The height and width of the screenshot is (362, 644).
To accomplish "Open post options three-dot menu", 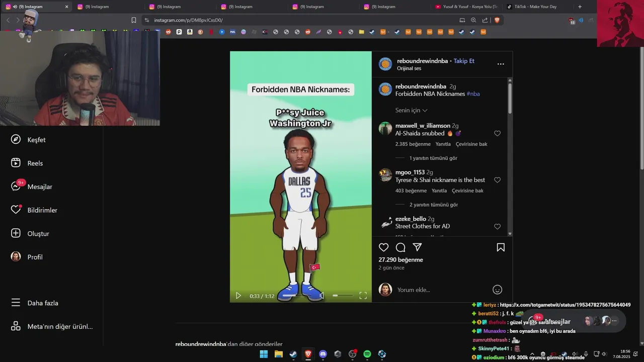I will [x=501, y=64].
